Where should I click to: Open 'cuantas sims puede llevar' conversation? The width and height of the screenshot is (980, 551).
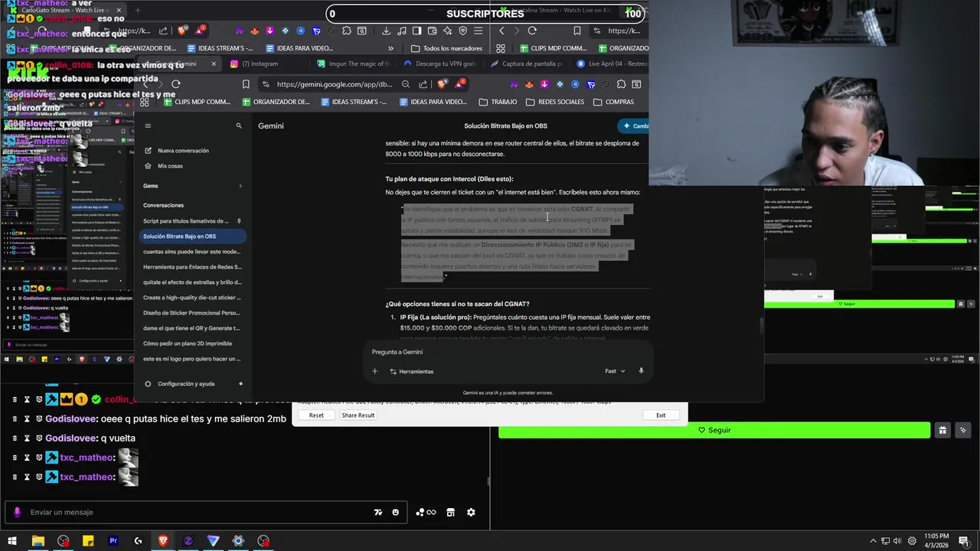click(x=191, y=252)
